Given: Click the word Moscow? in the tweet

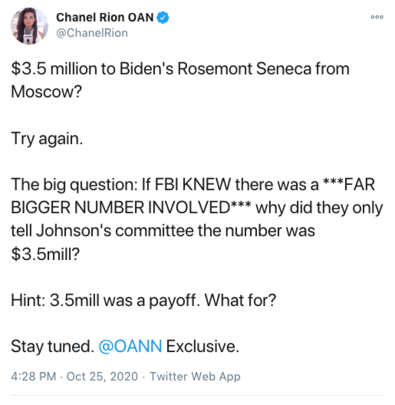Looking at the screenshot, I should [x=46, y=92].
